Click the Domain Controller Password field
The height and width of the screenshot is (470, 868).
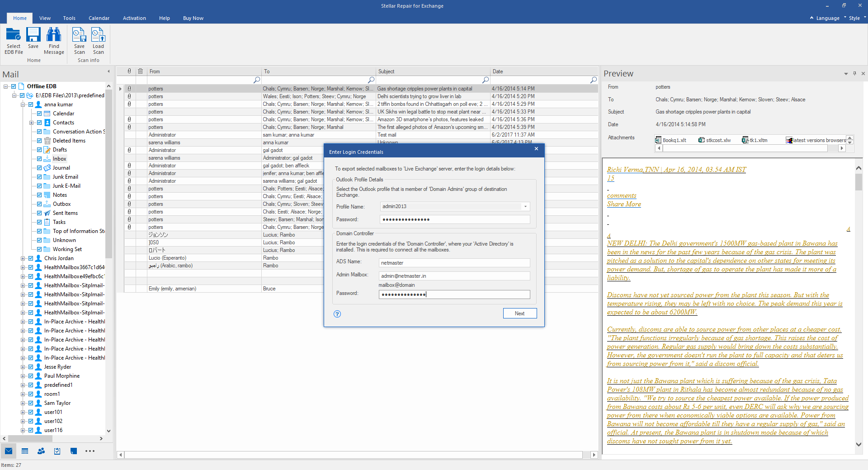(454, 294)
